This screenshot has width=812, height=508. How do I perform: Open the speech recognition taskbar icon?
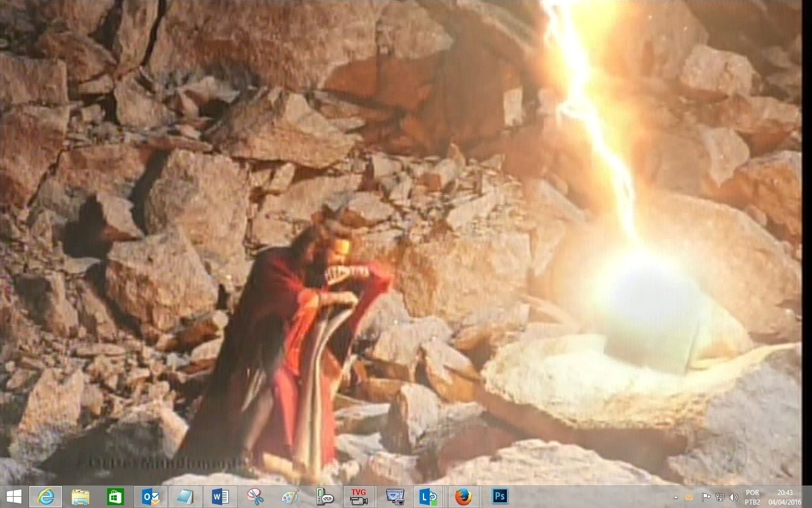(325, 497)
